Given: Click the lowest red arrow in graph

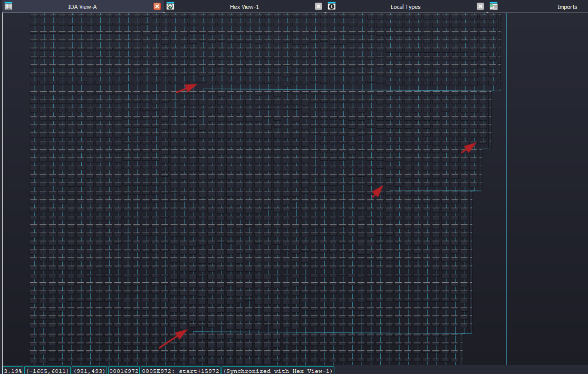Looking at the screenshot, I should (x=173, y=339).
